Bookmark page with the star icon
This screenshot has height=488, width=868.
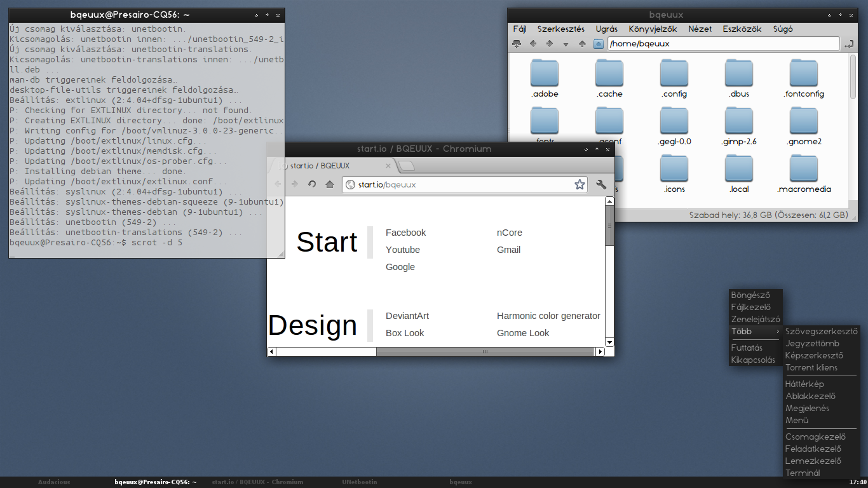click(580, 184)
